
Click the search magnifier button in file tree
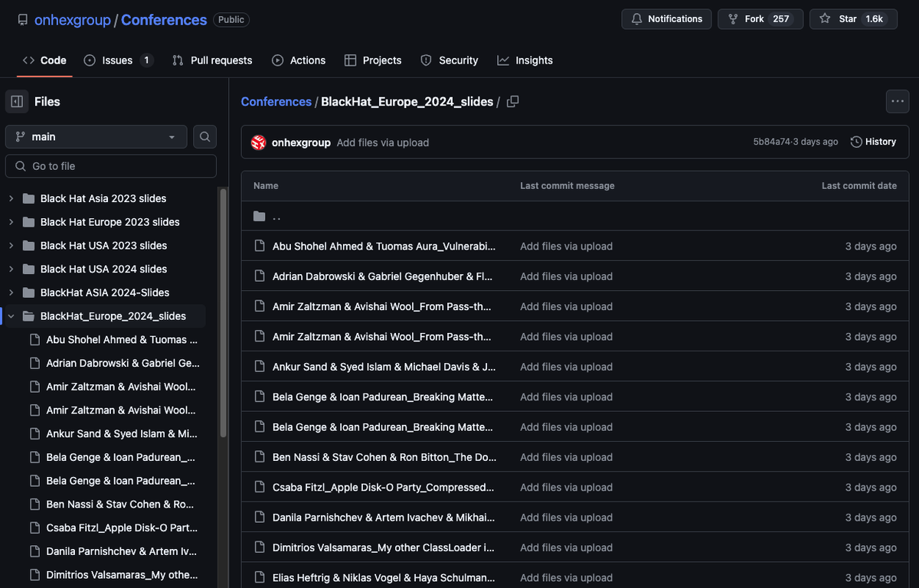pos(204,136)
